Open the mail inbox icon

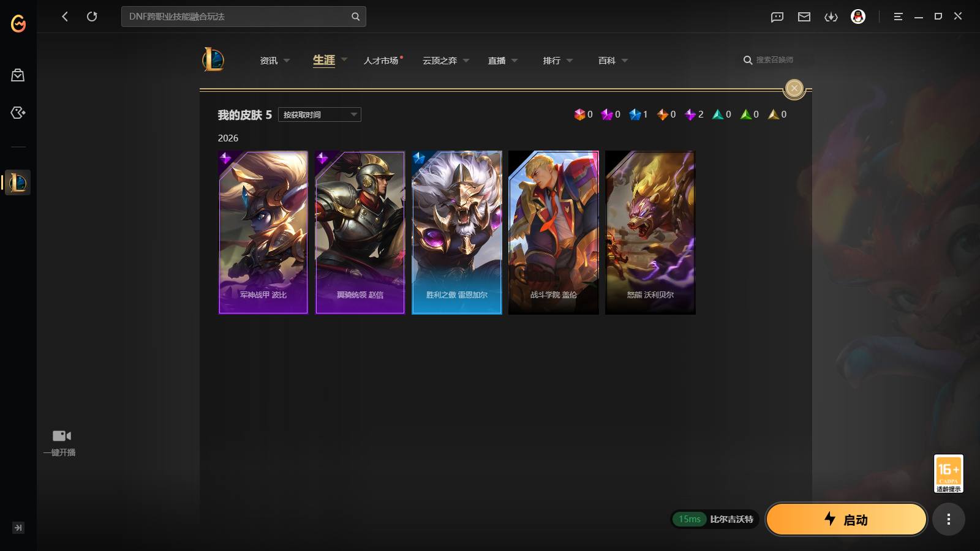[804, 17]
